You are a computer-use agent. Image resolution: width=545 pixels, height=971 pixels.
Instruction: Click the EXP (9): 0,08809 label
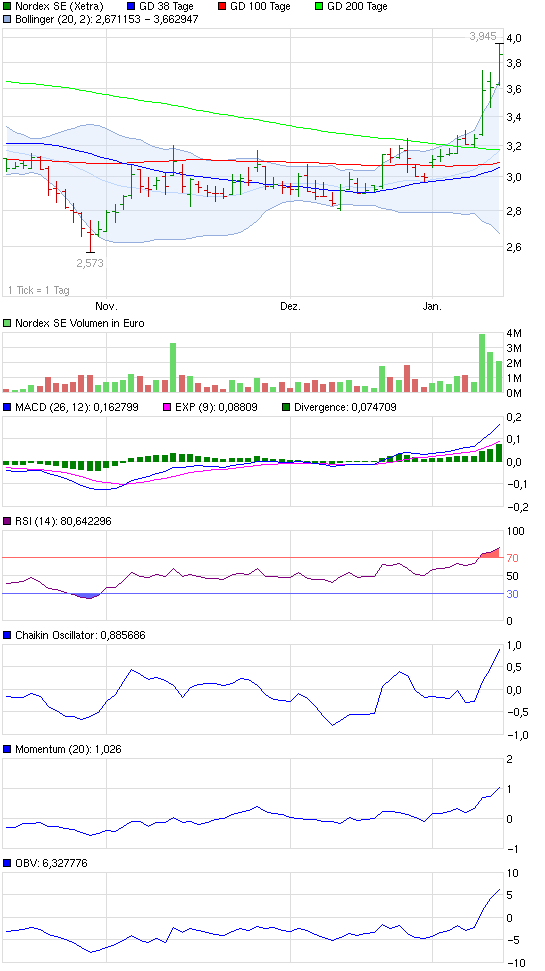pos(214,407)
